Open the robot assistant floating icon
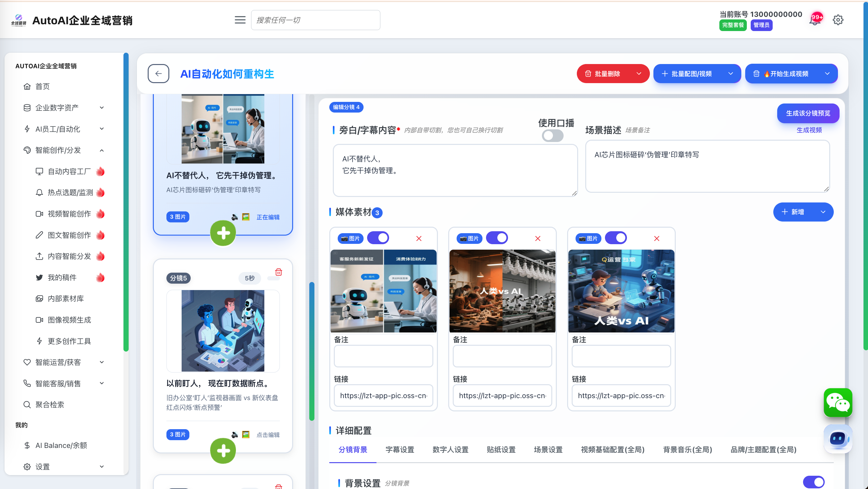The width and height of the screenshot is (868, 489). click(x=838, y=439)
